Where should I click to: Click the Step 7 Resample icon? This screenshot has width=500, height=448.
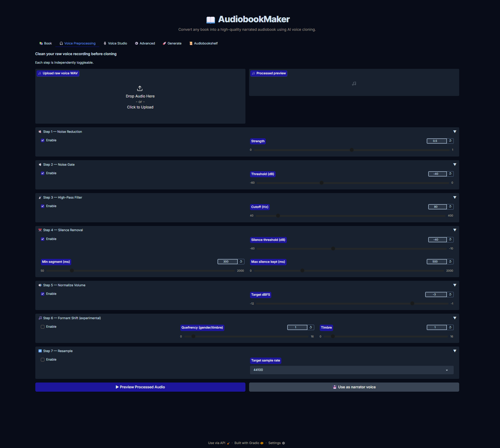coord(40,351)
